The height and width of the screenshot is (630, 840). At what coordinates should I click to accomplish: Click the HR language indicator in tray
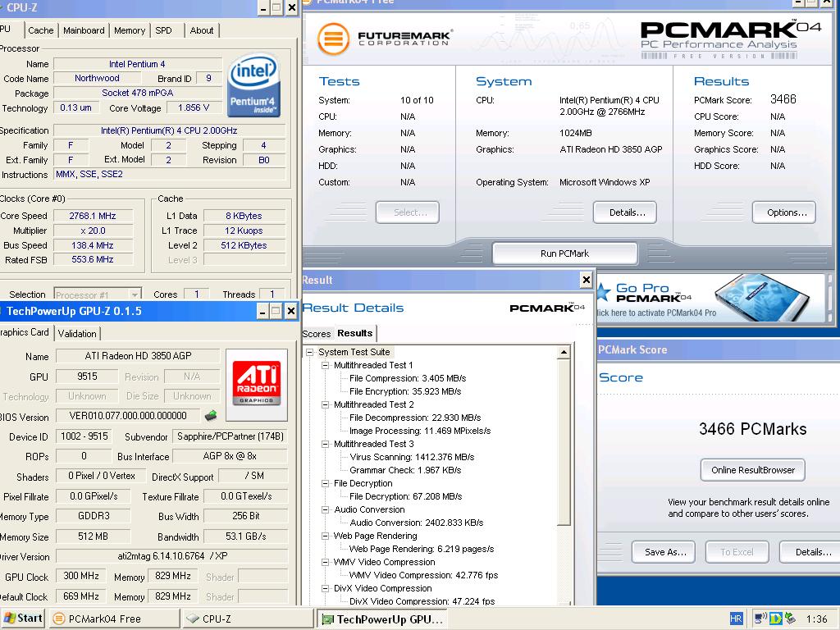[x=736, y=619]
